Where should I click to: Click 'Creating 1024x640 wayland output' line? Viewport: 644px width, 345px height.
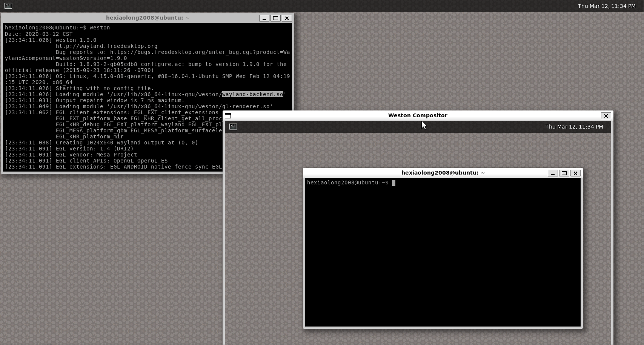[101, 143]
